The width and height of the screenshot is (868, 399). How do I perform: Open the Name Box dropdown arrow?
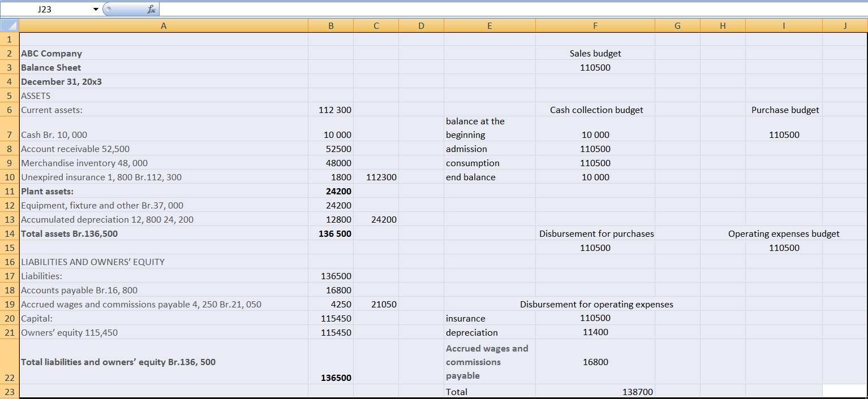coord(96,10)
